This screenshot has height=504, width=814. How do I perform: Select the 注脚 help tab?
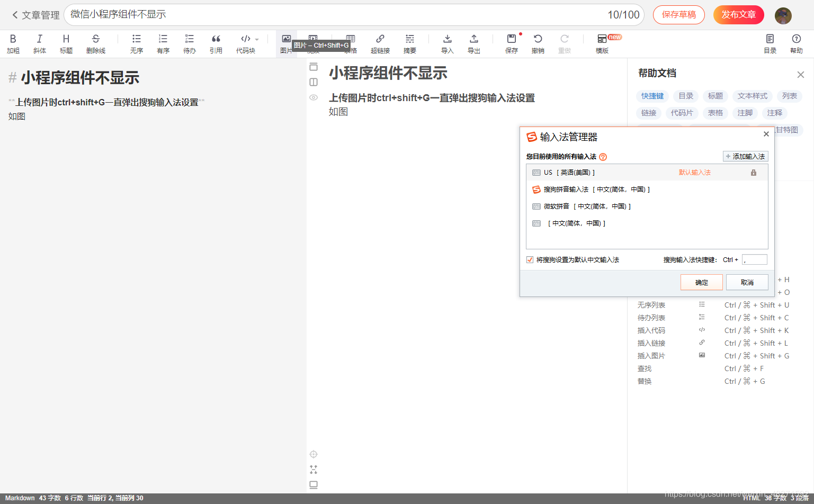coord(745,113)
